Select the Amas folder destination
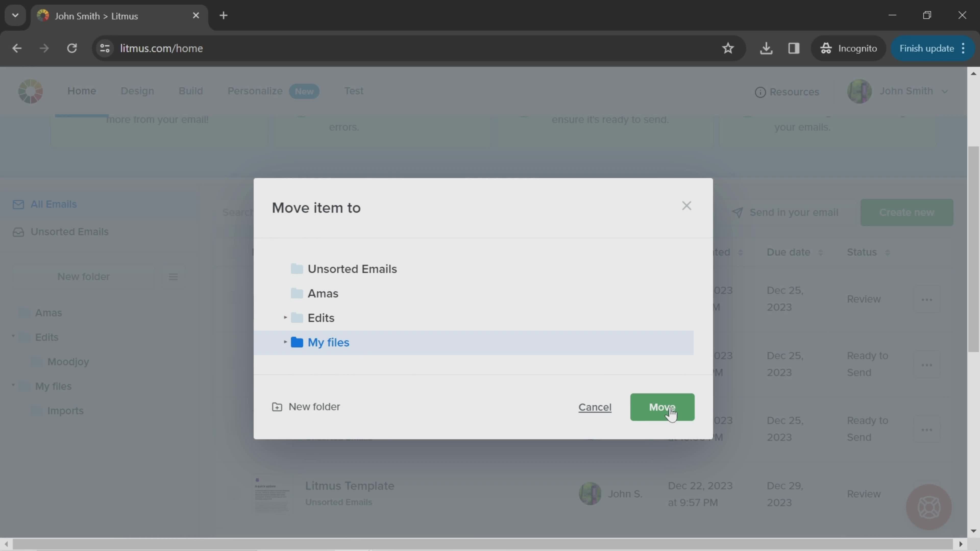Viewport: 980px width, 551px height. pyautogui.click(x=322, y=293)
